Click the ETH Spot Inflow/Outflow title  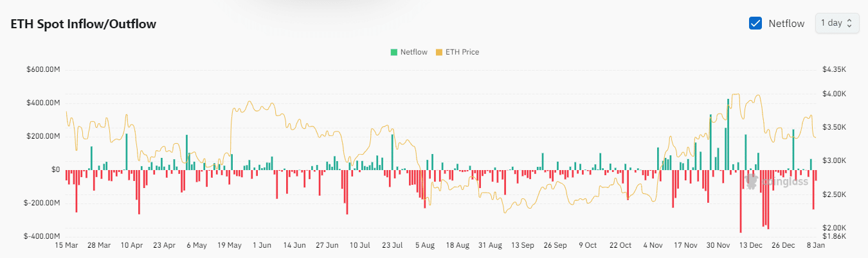[x=84, y=24]
